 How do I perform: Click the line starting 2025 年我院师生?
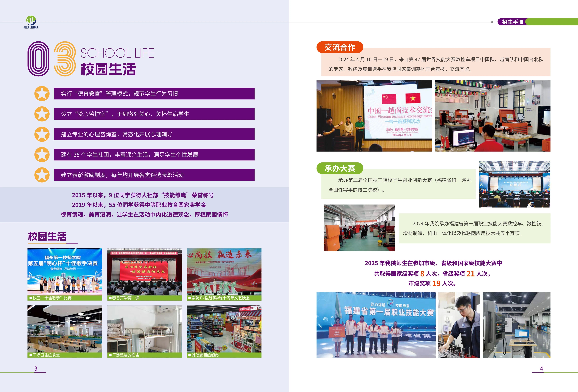(433, 263)
